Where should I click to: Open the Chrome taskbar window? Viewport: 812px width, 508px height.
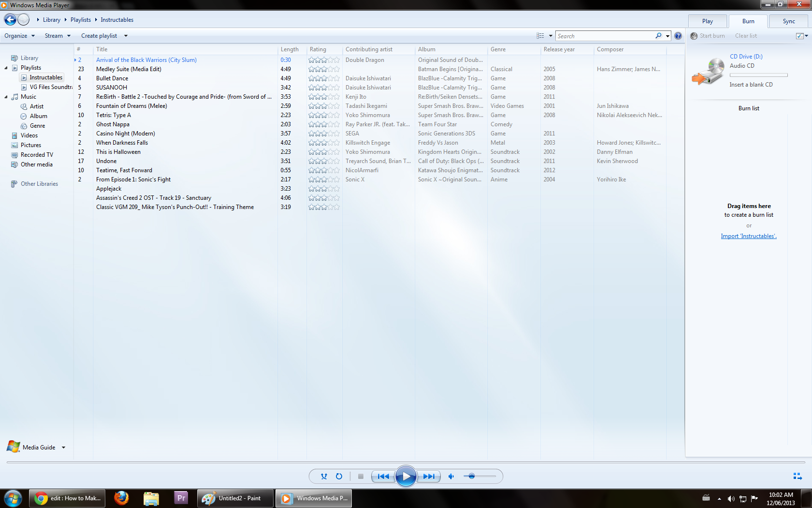point(68,498)
